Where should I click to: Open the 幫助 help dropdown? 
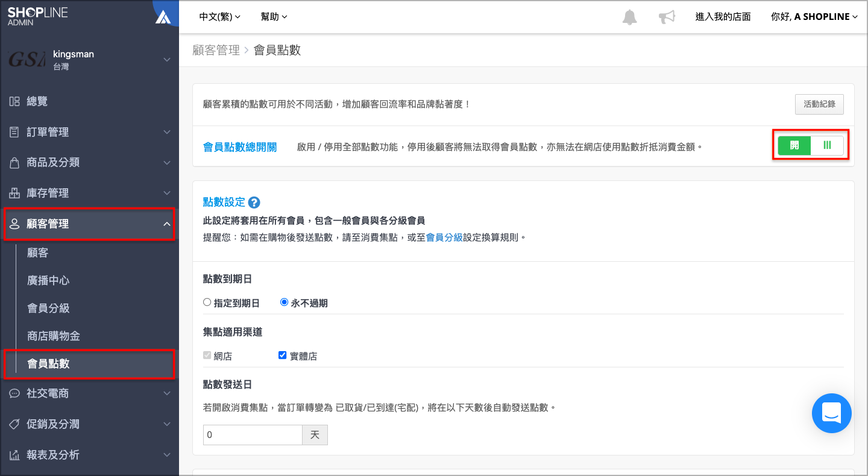pyautogui.click(x=274, y=17)
